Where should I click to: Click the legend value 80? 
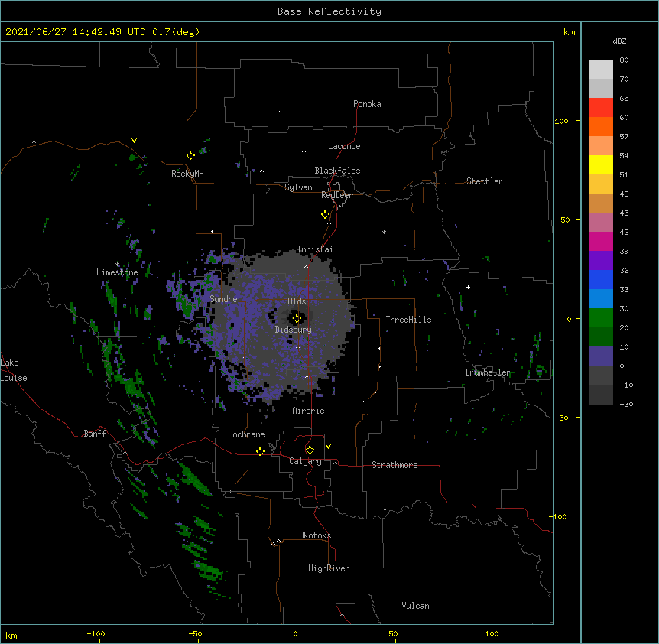tap(624, 60)
